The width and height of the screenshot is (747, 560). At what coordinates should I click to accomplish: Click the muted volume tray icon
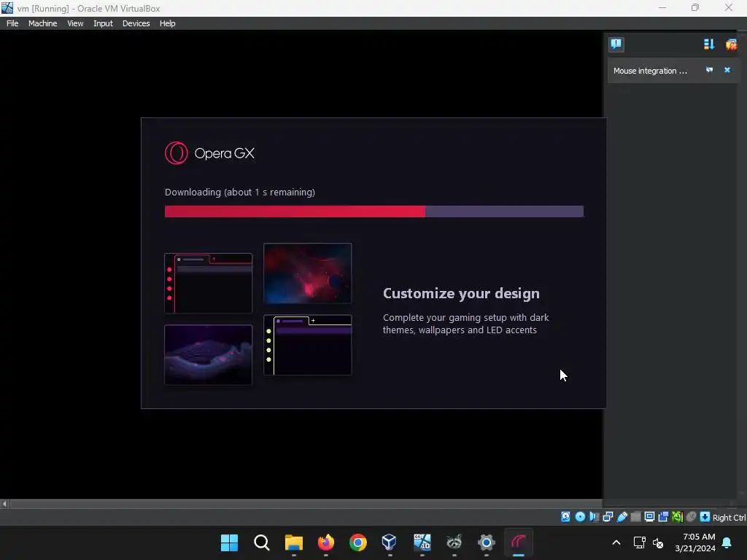(658, 542)
